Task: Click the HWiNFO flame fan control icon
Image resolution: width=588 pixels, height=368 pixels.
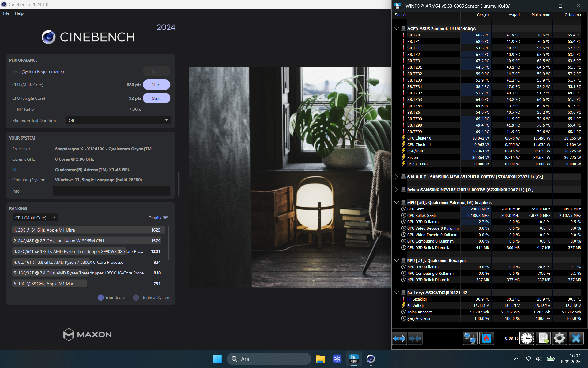Action: pos(486,339)
